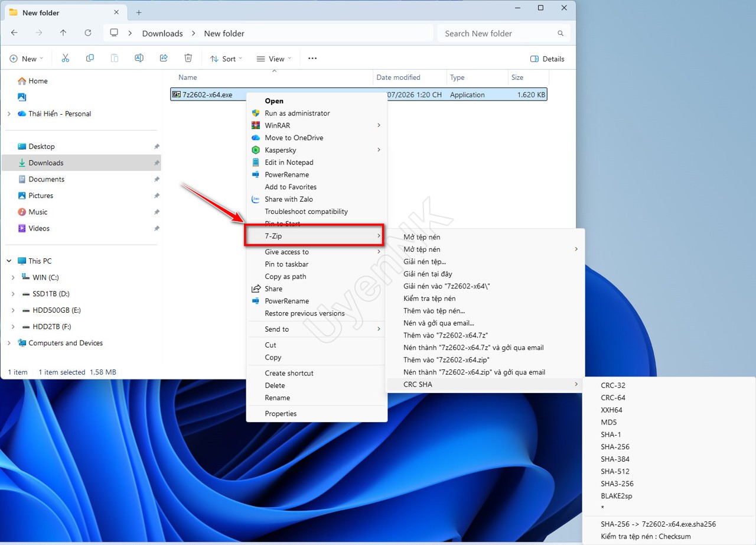This screenshot has height=545, width=756.
Task: Open a new tab with plus button
Action: [139, 12]
